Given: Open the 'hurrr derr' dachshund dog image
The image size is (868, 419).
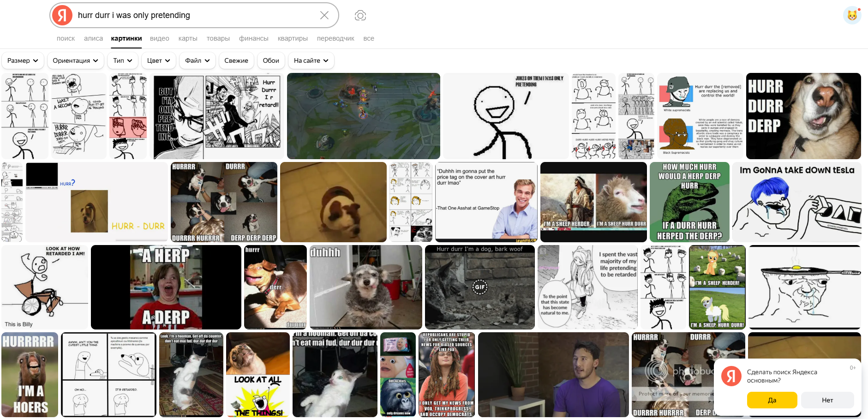Looking at the screenshot, I should pos(275,287).
